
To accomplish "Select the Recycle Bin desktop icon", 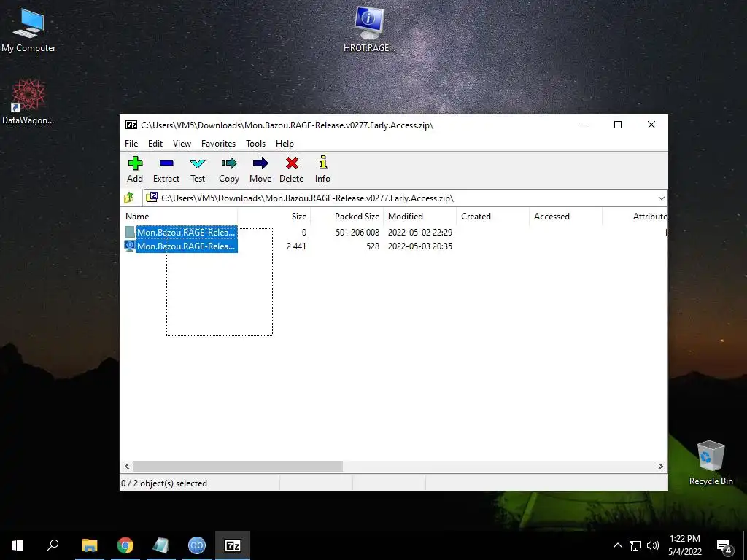I will [x=711, y=463].
